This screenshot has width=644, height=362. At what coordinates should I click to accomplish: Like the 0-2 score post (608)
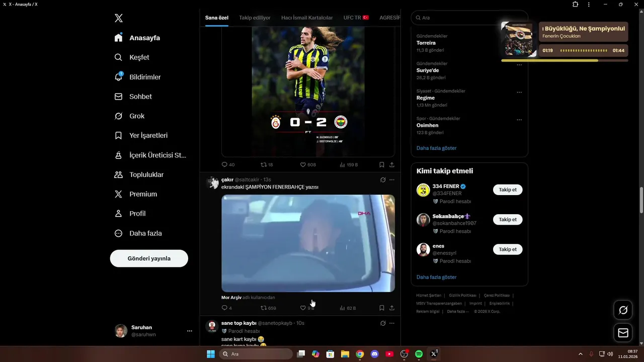[308, 164]
